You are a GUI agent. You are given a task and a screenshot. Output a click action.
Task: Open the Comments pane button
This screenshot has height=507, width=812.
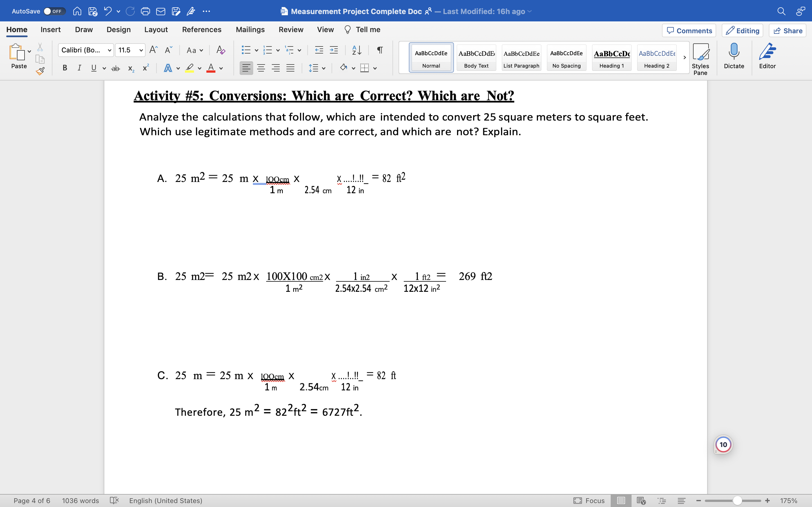(689, 30)
